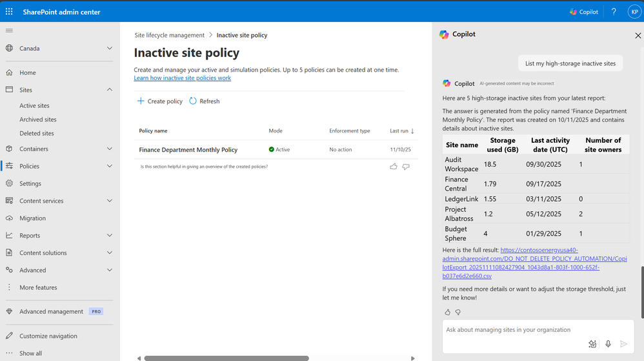Image resolution: width=644 pixels, height=361 pixels.
Task: Click thumbs down for policies overview section
Action: (x=406, y=167)
